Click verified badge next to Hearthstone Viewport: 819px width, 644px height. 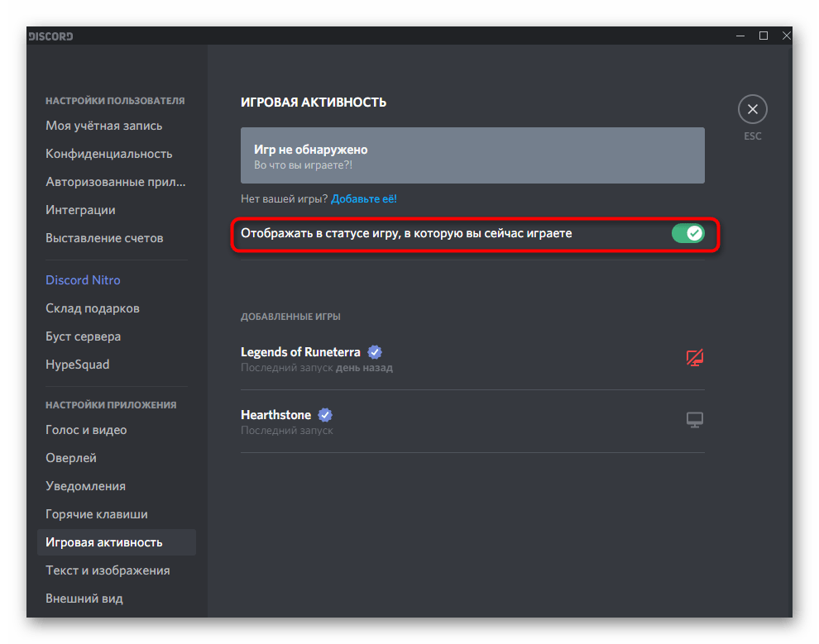click(x=325, y=414)
